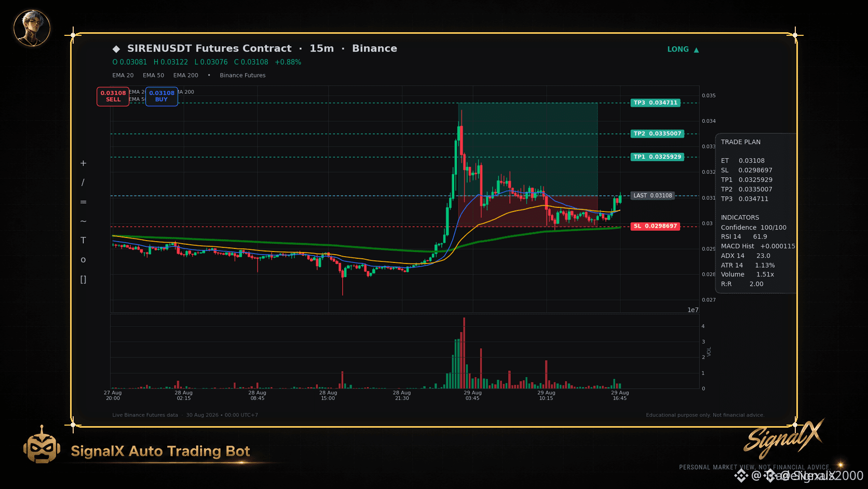Screen dimensions: 868x489
Task: Click the 29 Aug 16:45 time label
Action: pyautogui.click(x=620, y=395)
